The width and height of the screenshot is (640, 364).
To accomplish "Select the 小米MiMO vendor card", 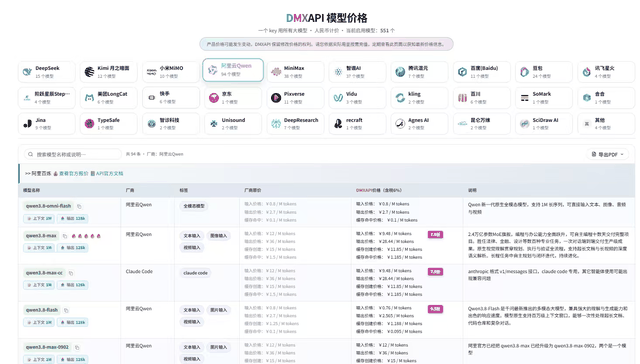I will (171, 72).
